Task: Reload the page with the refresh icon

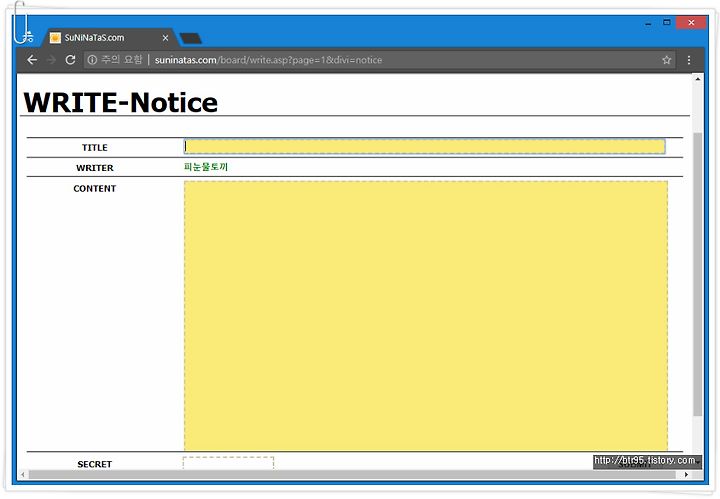Action: tap(70, 60)
